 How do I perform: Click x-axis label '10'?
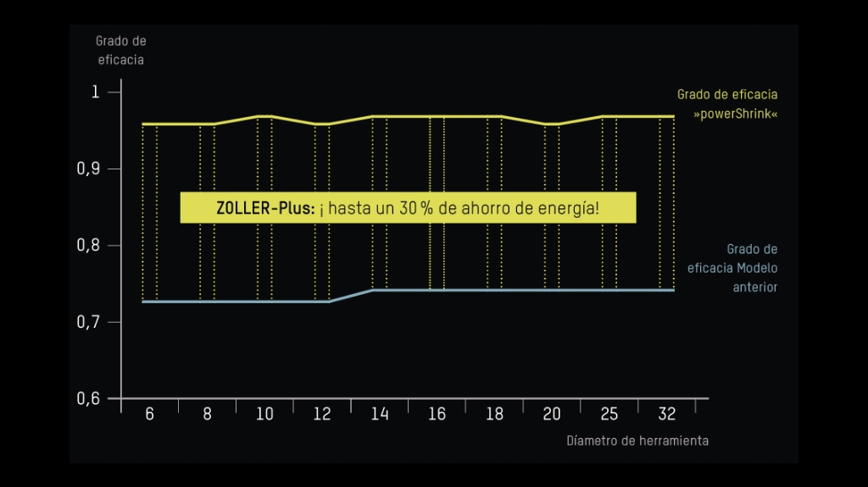264,414
